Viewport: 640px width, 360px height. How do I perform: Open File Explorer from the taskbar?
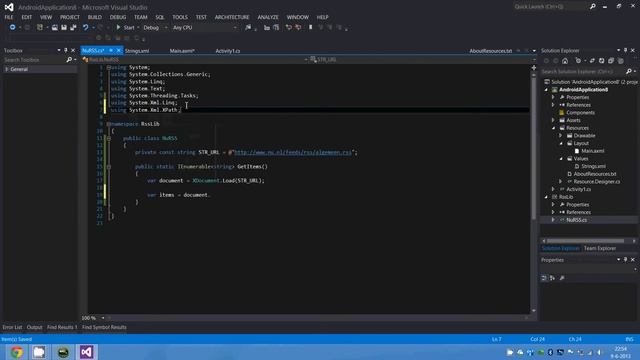pyautogui.click(x=39, y=352)
